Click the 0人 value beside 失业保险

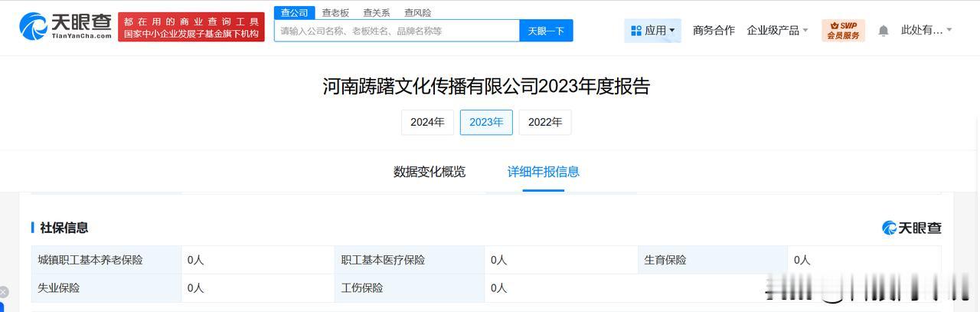[x=195, y=288]
